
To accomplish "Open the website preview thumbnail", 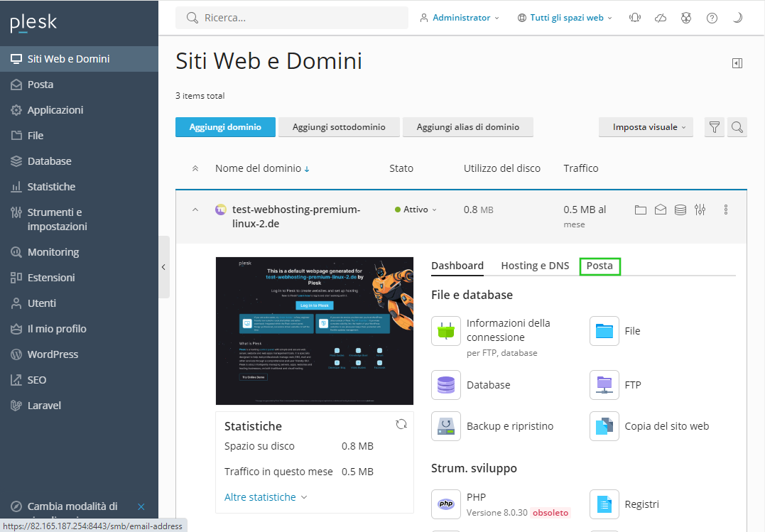I will [x=315, y=331].
